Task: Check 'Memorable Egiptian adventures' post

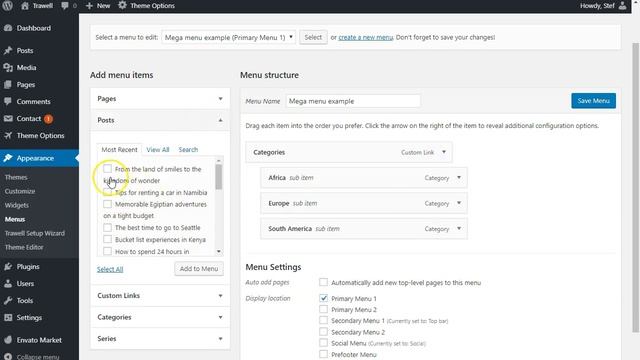Action: [x=107, y=204]
